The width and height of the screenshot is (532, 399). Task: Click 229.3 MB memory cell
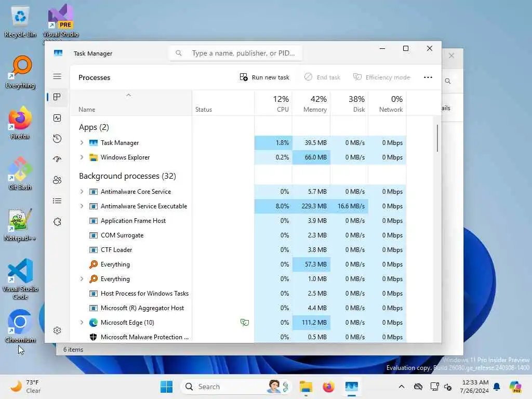coord(311,206)
